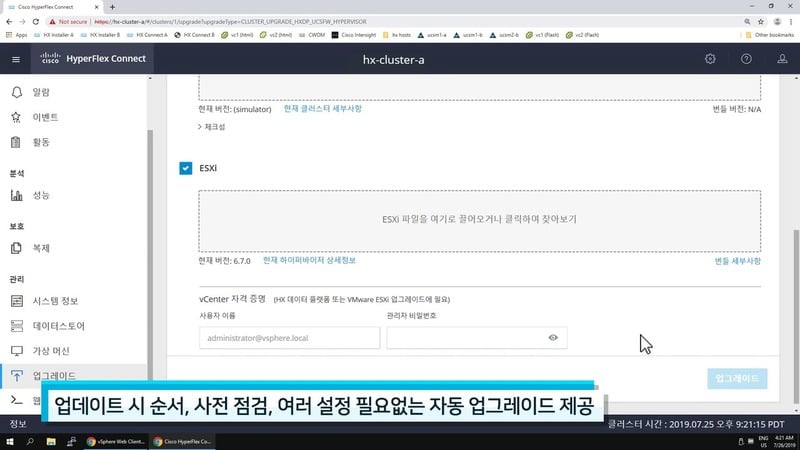Open HX Connect B bookmark

pyautogui.click(x=194, y=35)
